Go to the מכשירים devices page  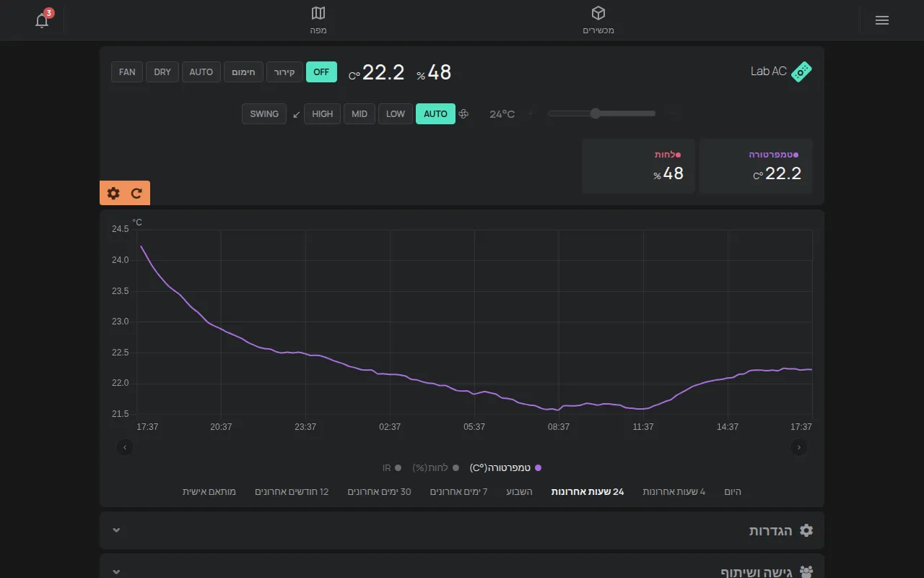click(598, 20)
